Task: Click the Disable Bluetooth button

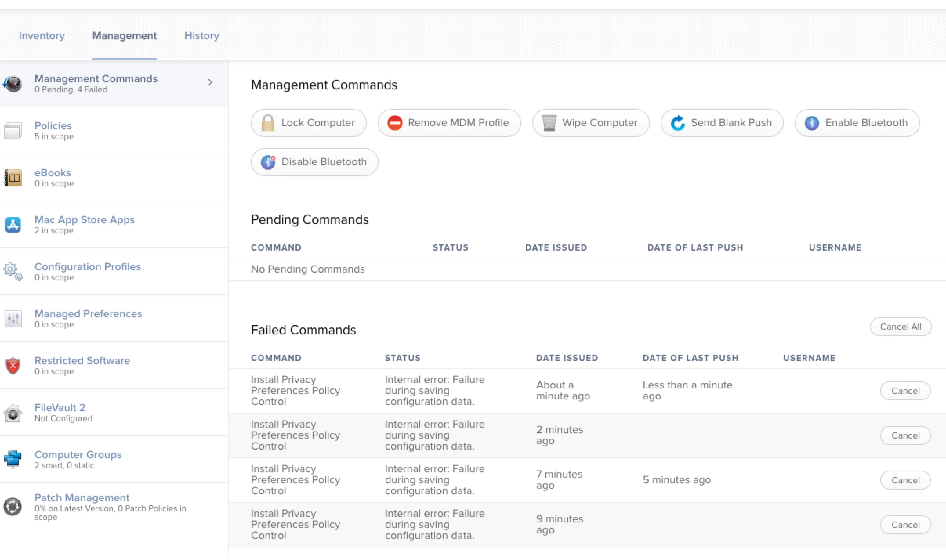Action: pyautogui.click(x=314, y=162)
